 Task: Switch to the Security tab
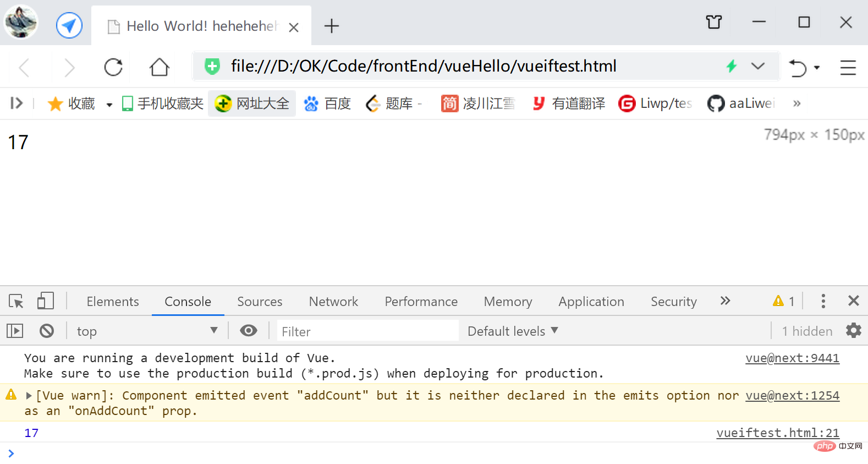[x=674, y=302]
